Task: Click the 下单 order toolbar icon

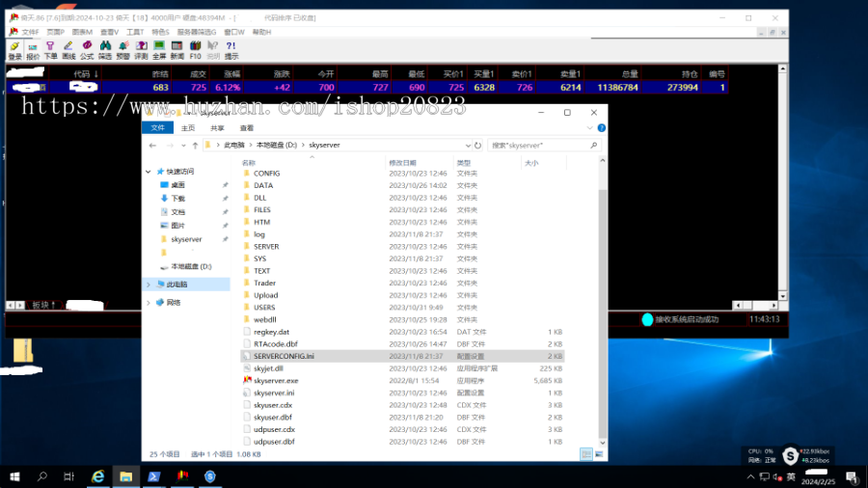Action: click(50, 50)
